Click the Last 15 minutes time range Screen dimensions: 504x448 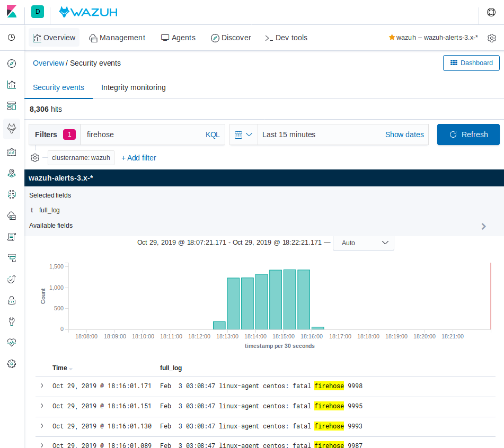[x=289, y=135]
